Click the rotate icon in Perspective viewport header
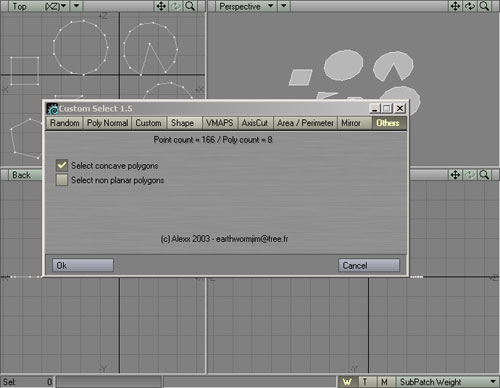The image size is (500, 388). pos(470,6)
